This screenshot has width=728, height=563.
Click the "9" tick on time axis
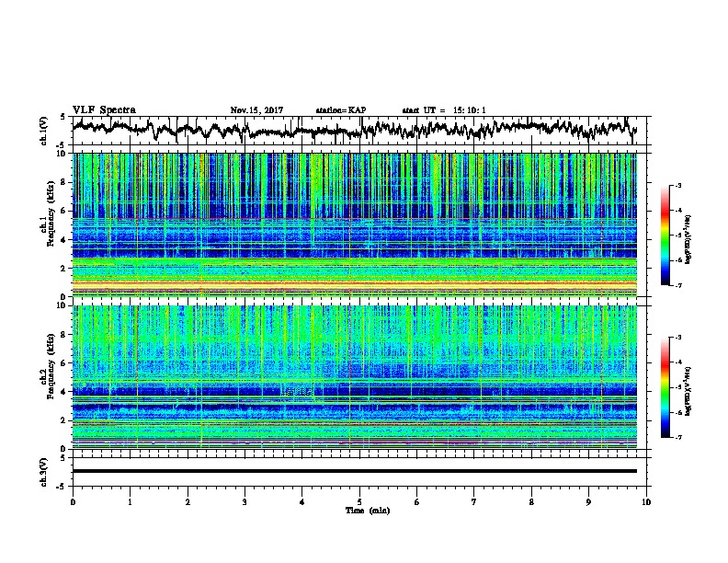coord(588,502)
